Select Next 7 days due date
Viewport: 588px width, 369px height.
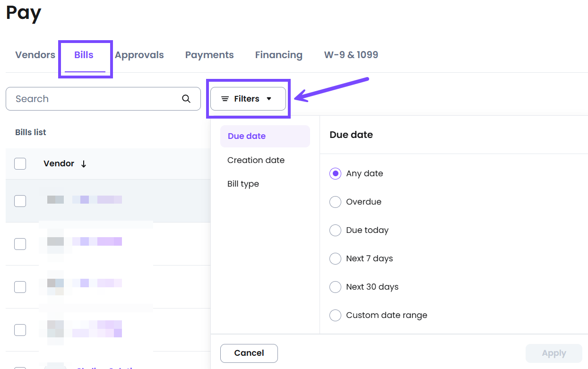click(x=335, y=258)
